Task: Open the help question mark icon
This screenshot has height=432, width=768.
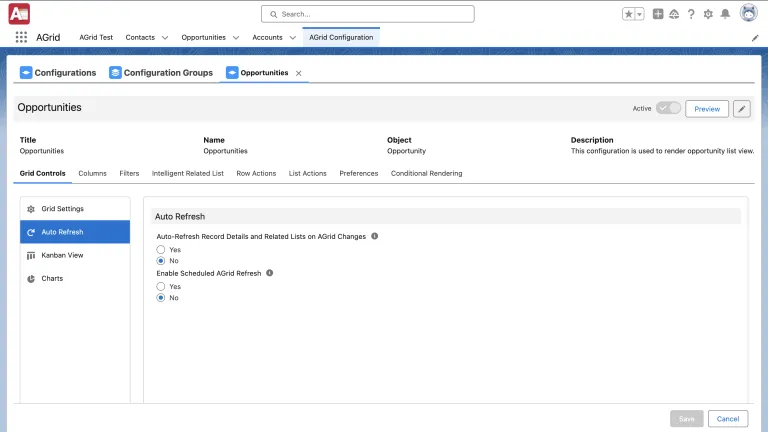Action: point(691,14)
